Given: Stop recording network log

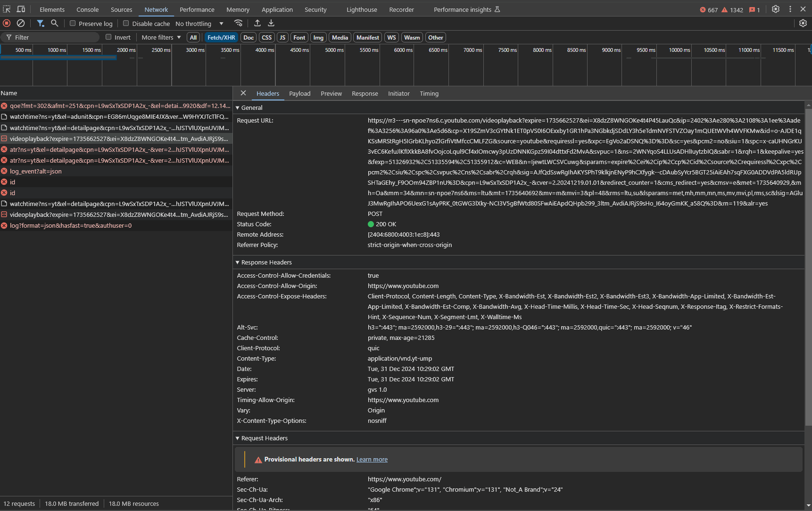Looking at the screenshot, I should 7,23.
